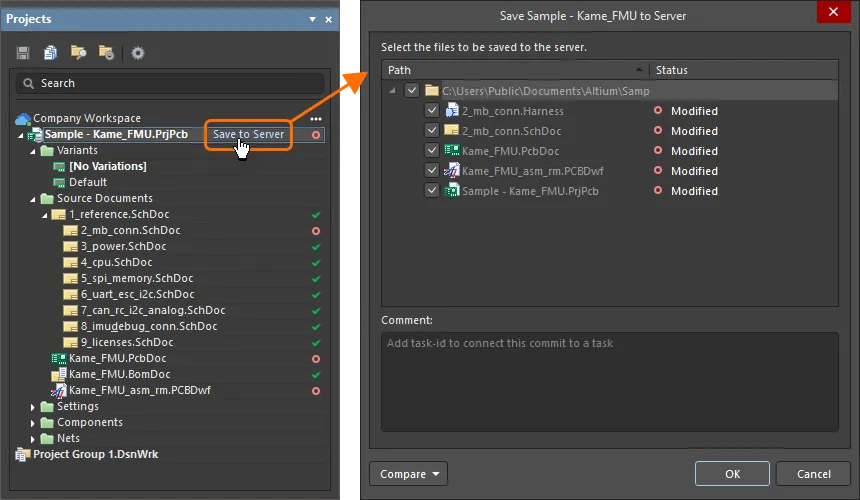Click the Projects search field

tap(170, 83)
